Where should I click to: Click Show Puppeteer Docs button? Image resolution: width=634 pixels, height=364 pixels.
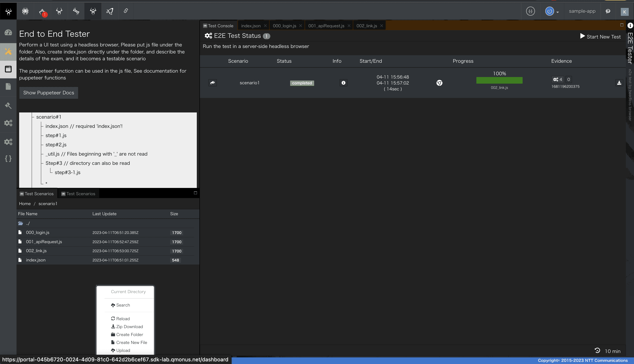click(49, 93)
